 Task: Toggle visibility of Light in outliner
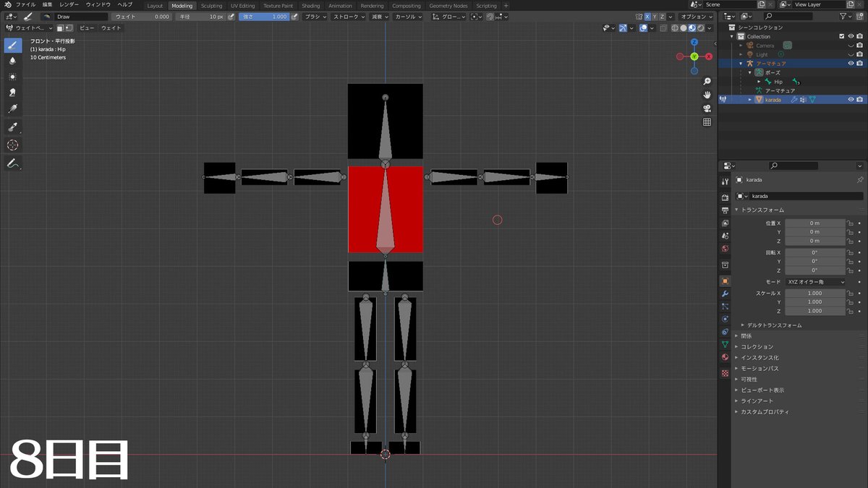[x=851, y=54]
